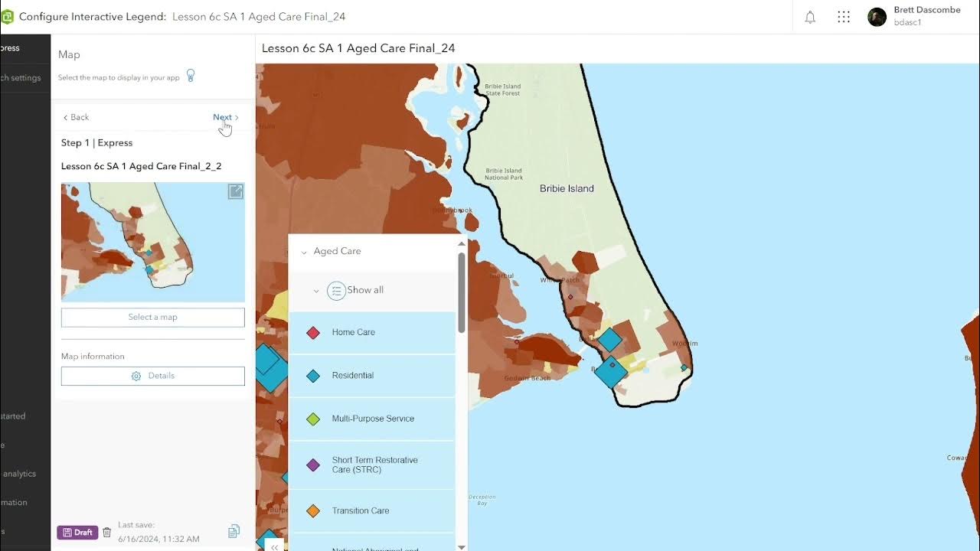Toggle Residential legend filter

(372, 376)
